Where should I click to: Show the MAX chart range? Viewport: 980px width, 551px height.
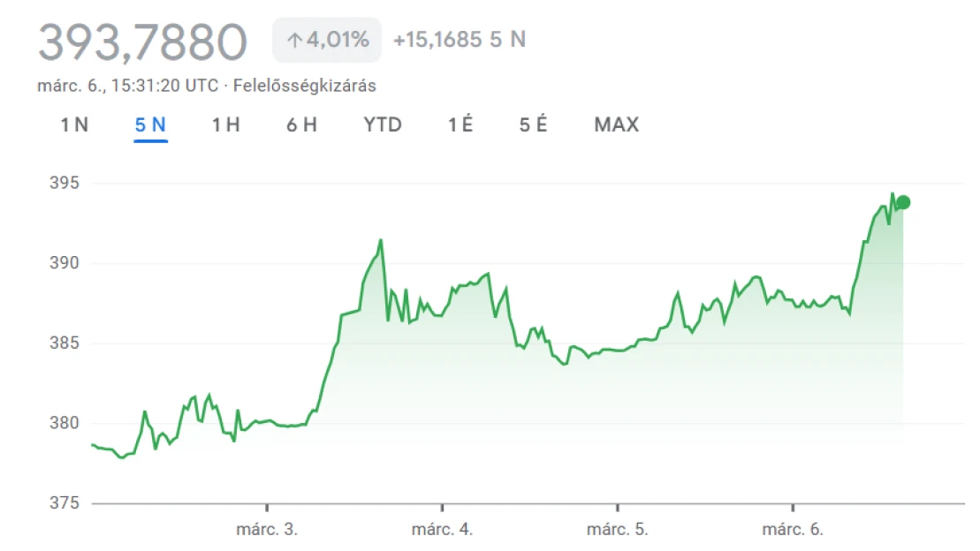(x=616, y=125)
